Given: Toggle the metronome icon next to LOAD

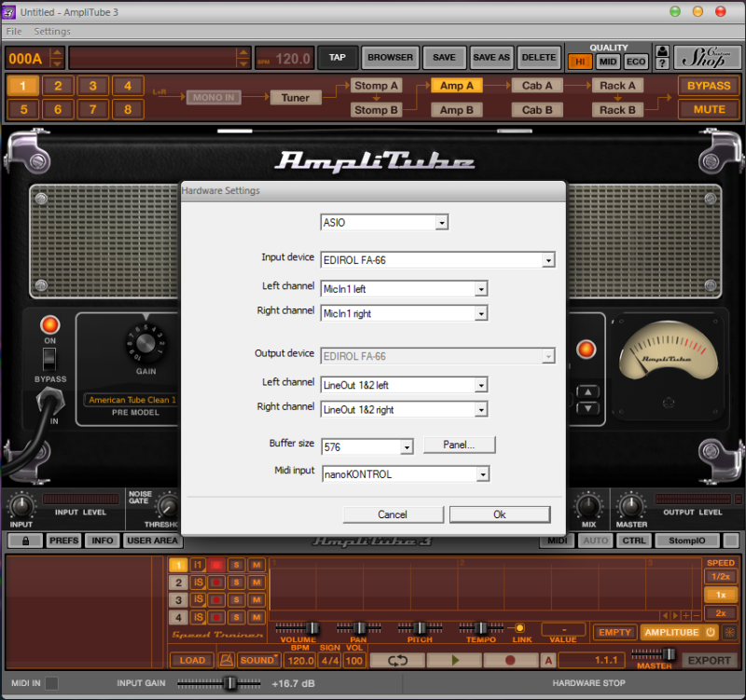Looking at the screenshot, I should coord(225,660).
